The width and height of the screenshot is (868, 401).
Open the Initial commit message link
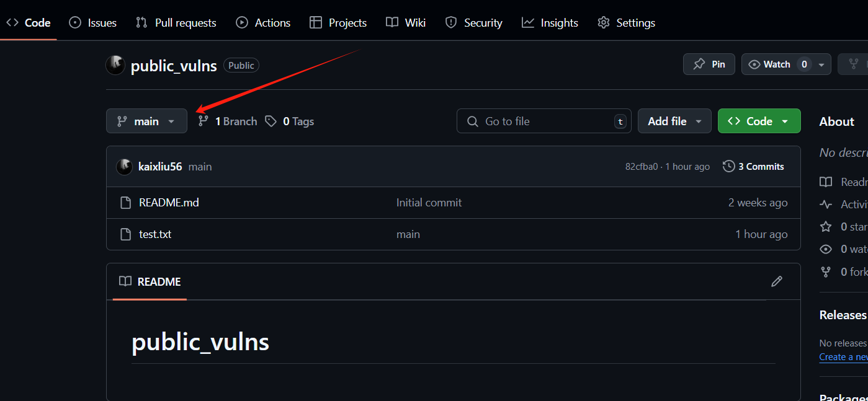point(429,203)
